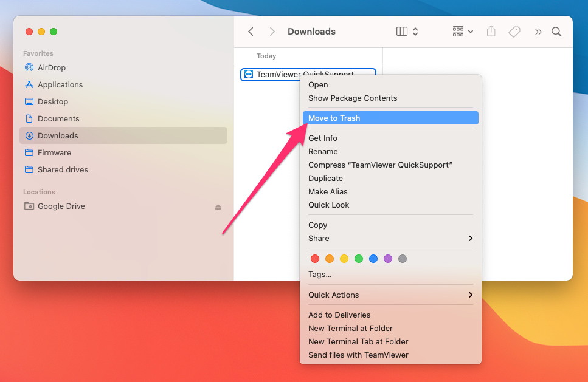Show more toolbar items via double chevron
The height and width of the screenshot is (382, 588).
pos(538,32)
